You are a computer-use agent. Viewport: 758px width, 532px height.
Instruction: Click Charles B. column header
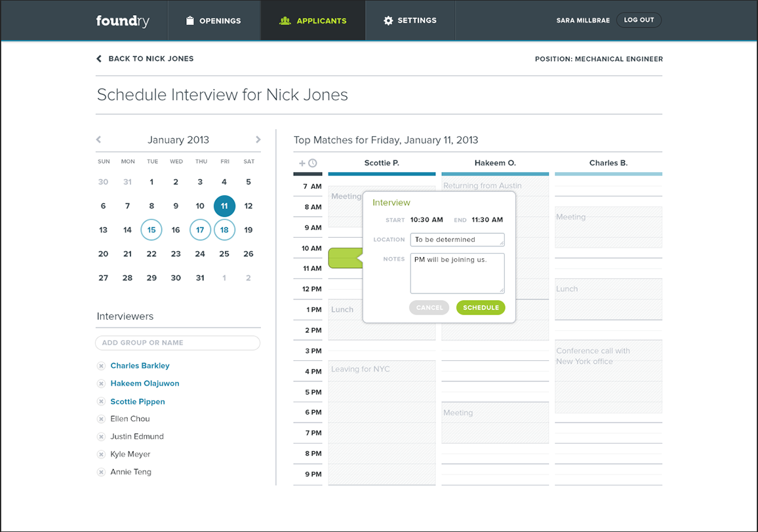[x=608, y=163]
